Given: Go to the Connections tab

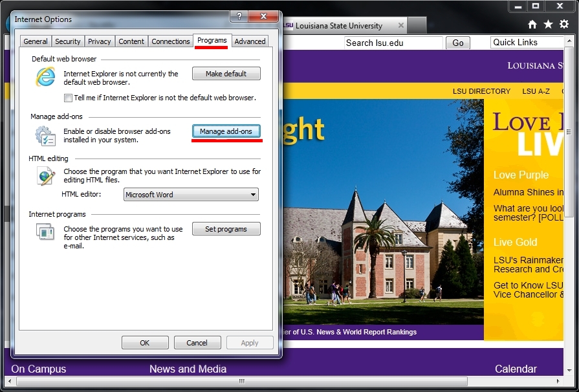Looking at the screenshot, I should (x=171, y=41).
